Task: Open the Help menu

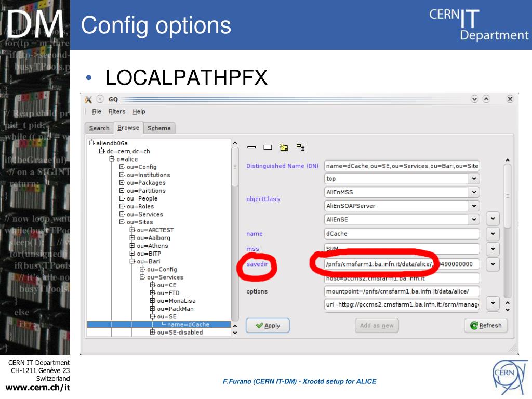Action: (x=139, y=112)
